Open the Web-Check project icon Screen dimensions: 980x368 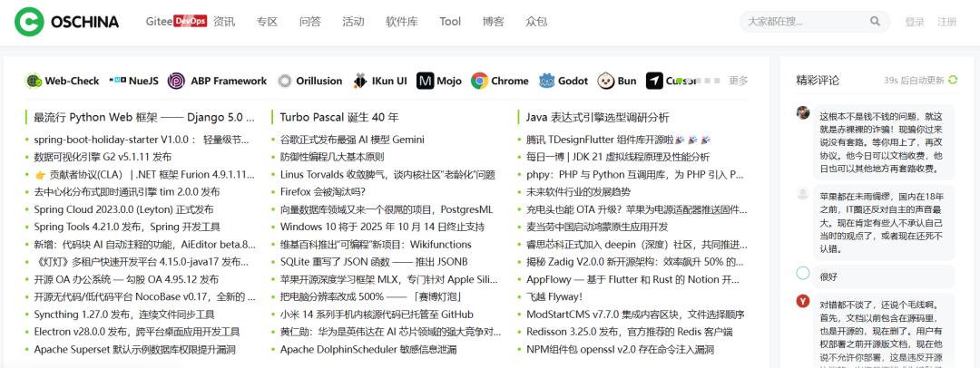click(34, 81)
